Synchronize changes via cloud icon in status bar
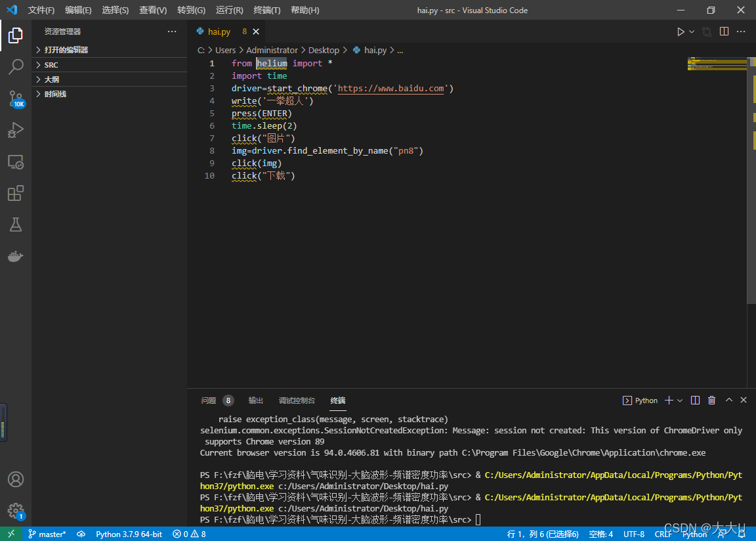The height and width of the screenshot is (541, 756). pos(81,534)
